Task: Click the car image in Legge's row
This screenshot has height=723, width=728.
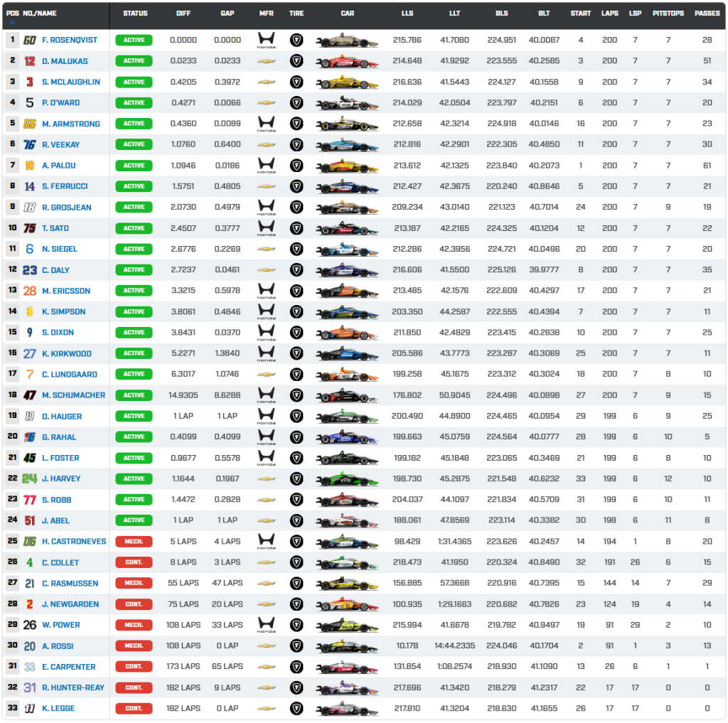Action: [x=347, y=708]
